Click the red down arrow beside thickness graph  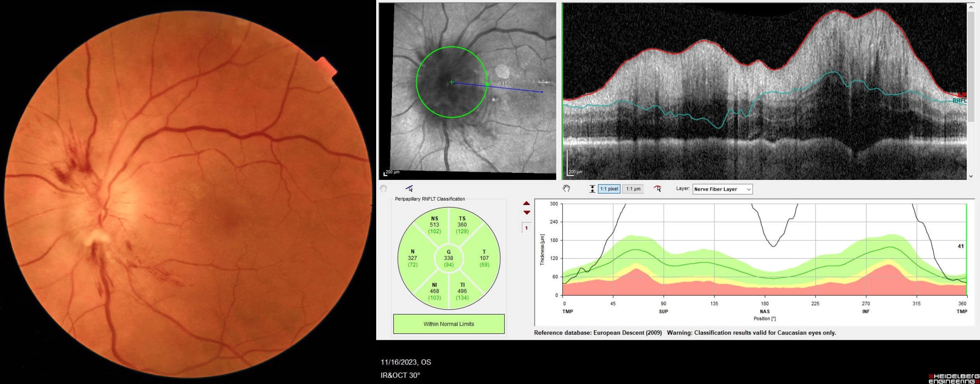(x=526, y=212)
